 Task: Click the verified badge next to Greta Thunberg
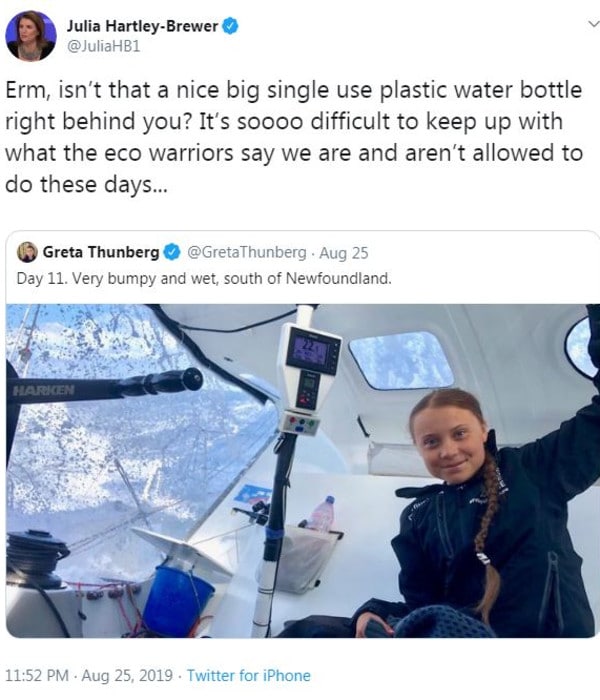coord(172,252)
